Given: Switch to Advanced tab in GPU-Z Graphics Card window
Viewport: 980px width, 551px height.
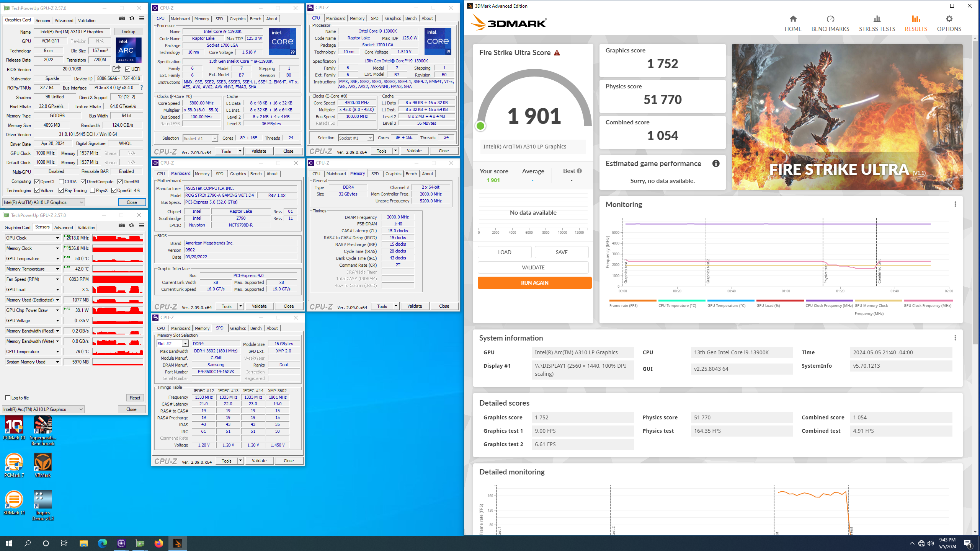Looking at the screenshot, I should (64, 21).
